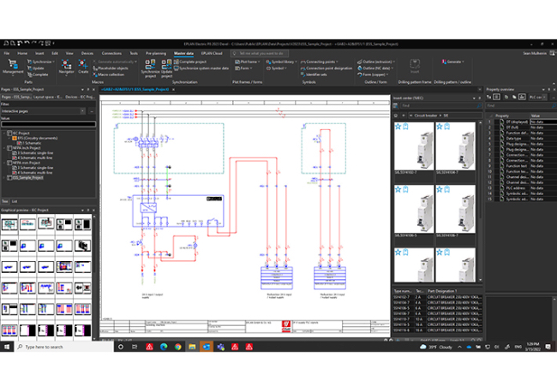The height and width of the screenshot is (392, 557).
Task: Open Placeholder objects
Action: pyautogui.click(x=111, y=68)
